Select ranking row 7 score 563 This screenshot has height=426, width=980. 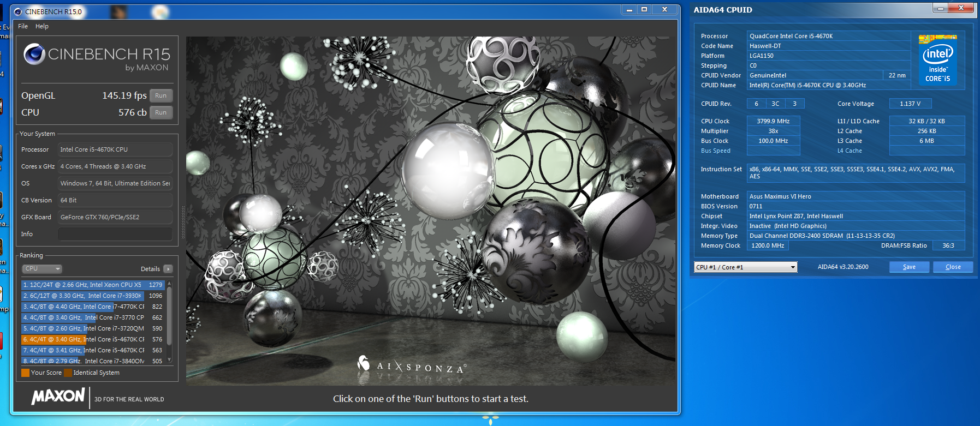pos(93,350)
